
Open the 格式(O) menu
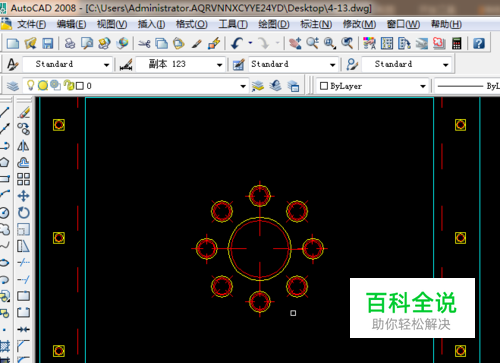192,24
